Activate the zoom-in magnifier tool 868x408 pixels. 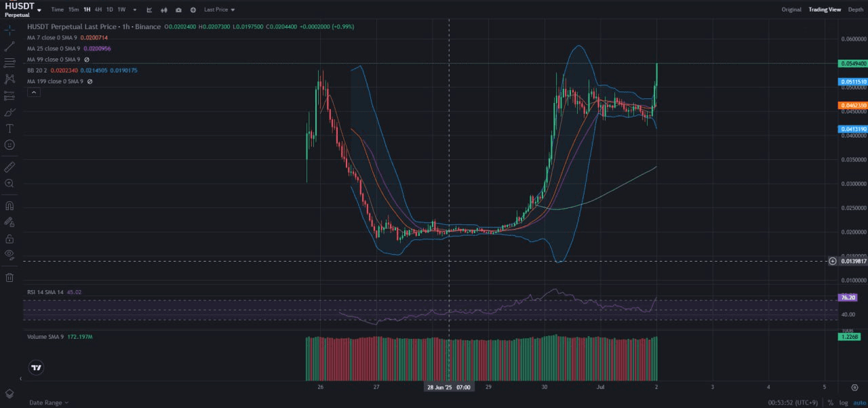(9, 183)
